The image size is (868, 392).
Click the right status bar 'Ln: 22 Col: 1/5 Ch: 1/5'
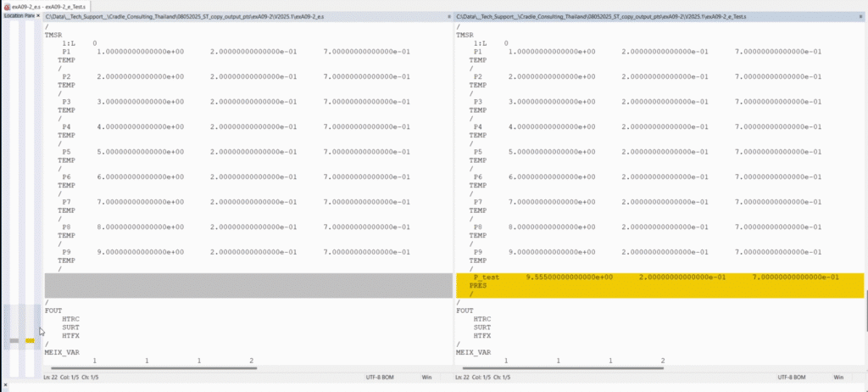tap(482, 377)
